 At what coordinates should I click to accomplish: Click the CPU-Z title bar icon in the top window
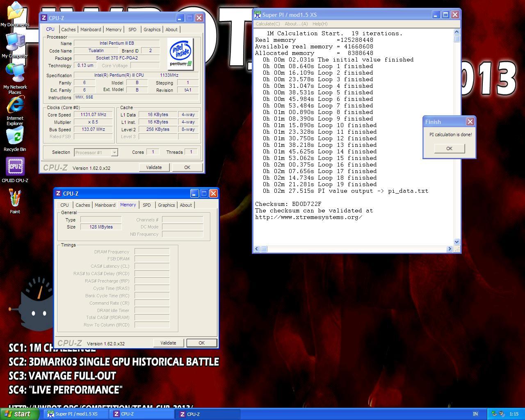(44, 18)
